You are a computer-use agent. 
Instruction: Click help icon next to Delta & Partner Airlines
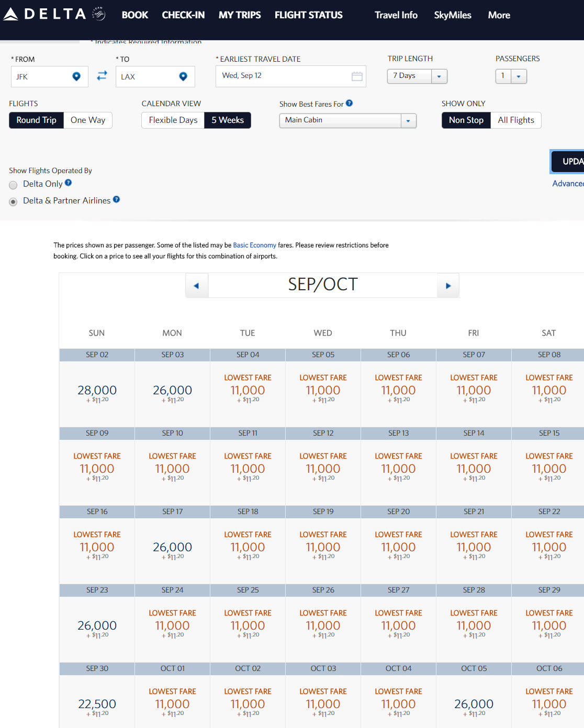tap(117, 199)
